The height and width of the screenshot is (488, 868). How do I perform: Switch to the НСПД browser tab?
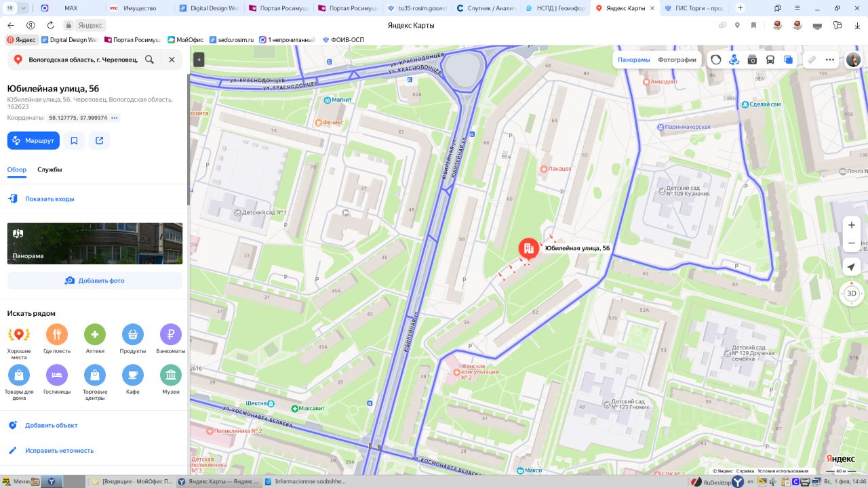point(555,8)
